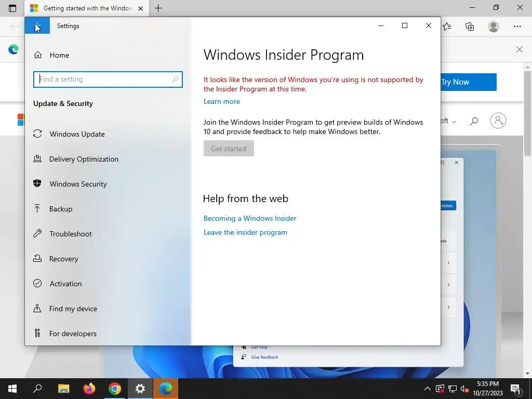The width and height of the screenshot is (532, 399).
Task: Click Try Now button in Edge page
Action: (x=469, y=82)
